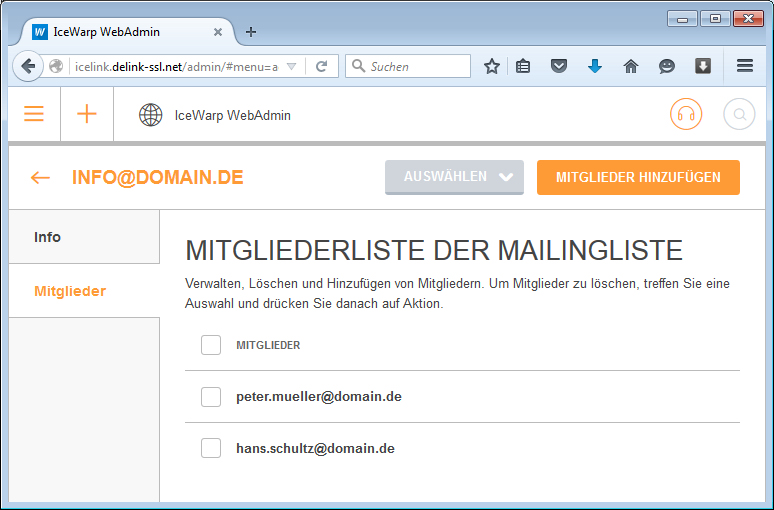
Task: Click the headset support icon
Action: pyautogui.click(x=686, y=114)
